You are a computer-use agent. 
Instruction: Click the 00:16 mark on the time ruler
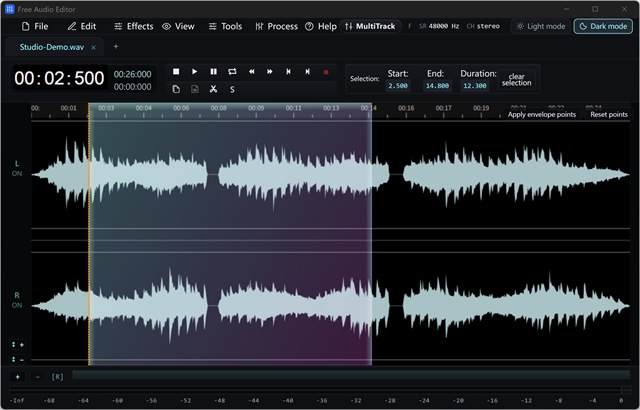pyautogui.click(x=406, y=108)
